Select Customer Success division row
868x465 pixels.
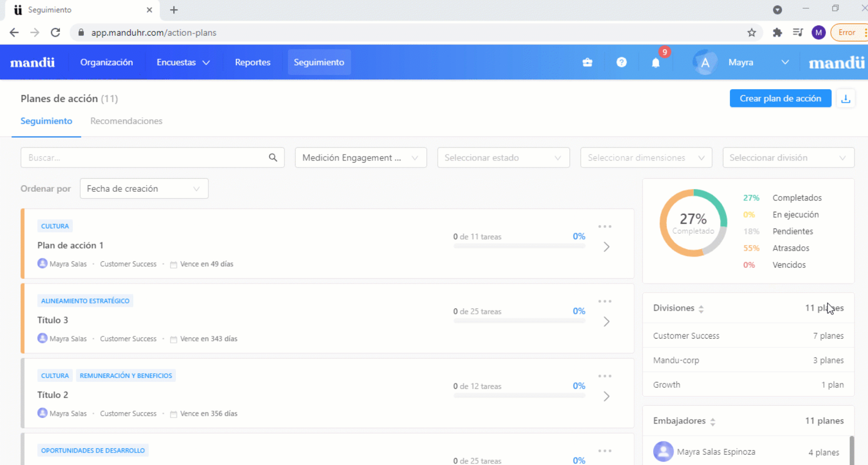(x=748, y=336)
